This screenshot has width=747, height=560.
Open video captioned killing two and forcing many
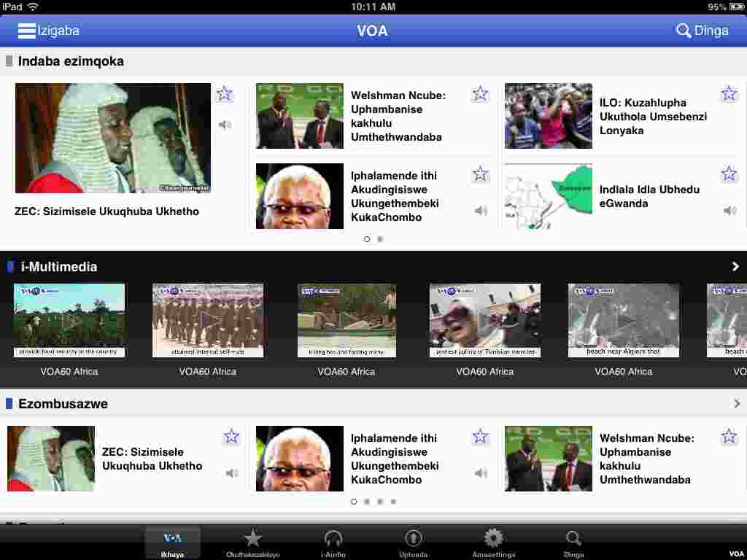[347, 320]
